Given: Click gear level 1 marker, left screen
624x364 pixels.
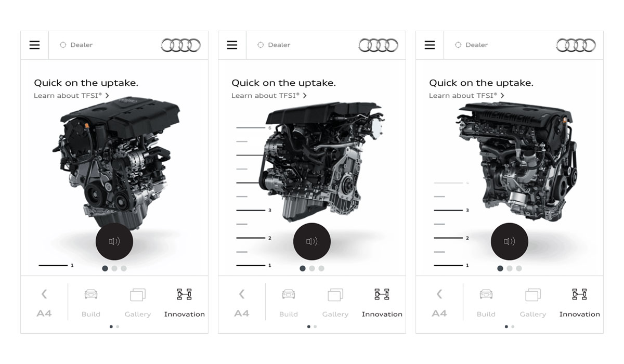Looking at the screenshot, I should (56, 266).
